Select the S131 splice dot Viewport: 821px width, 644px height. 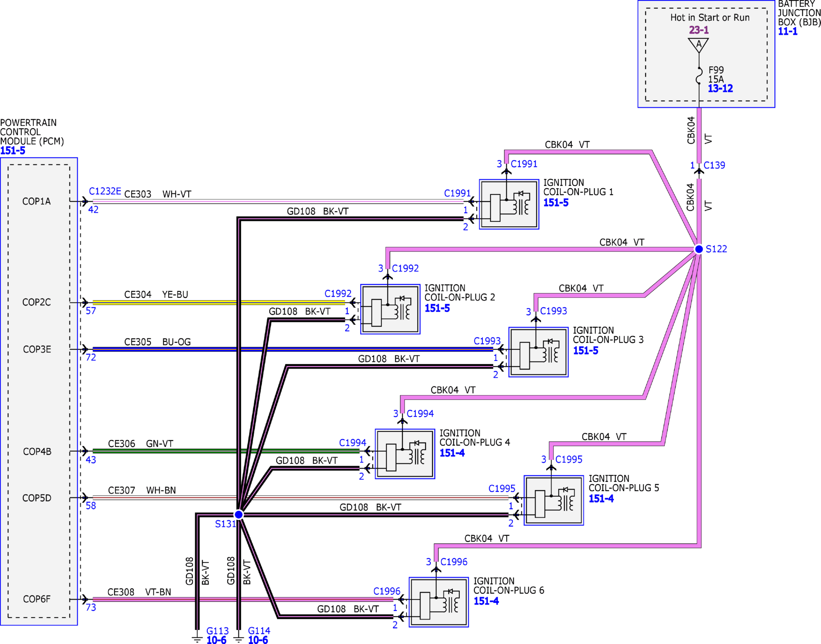(239, 515)
